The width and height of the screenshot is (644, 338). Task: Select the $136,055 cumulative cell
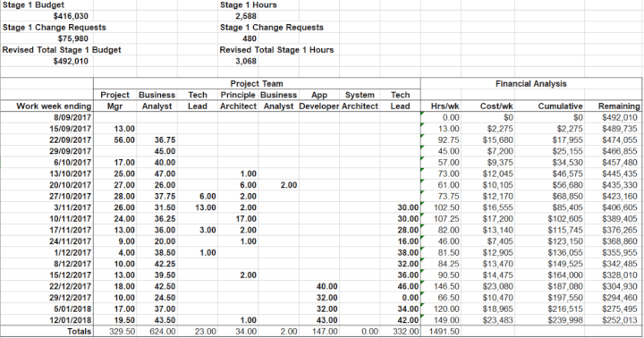coord(564,252)
